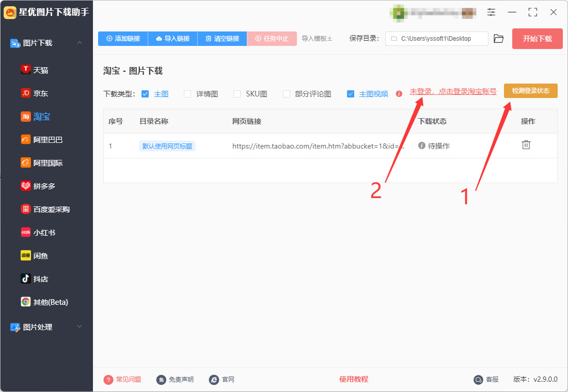This screenshot has height=392, width=568.
Task: Open the settings sliders icon in title bar
Action: coord(491,12)
